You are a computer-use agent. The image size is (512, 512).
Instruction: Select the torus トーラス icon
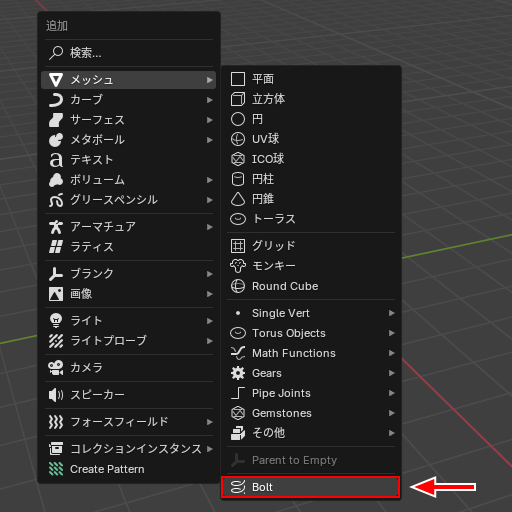238,219
